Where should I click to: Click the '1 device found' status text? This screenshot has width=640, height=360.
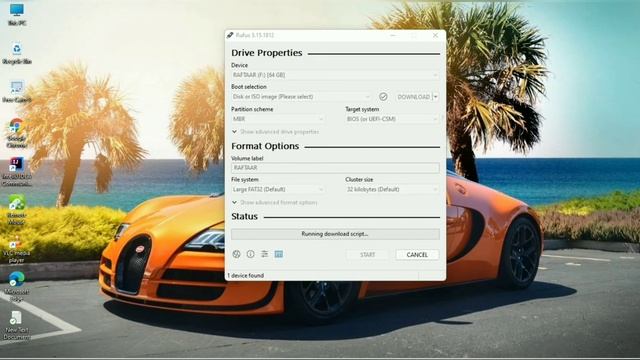(245, 276)
